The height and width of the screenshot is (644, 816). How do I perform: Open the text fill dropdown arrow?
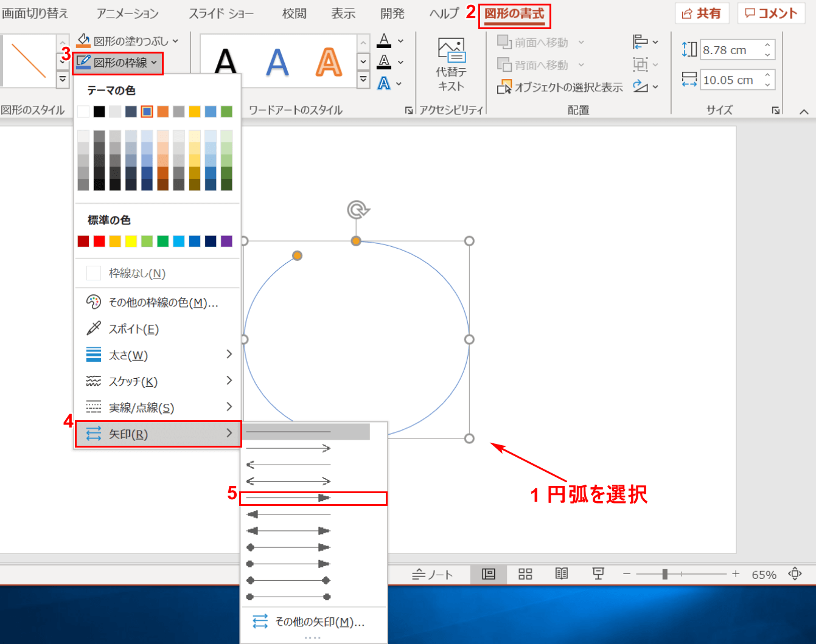coord(400,41)
